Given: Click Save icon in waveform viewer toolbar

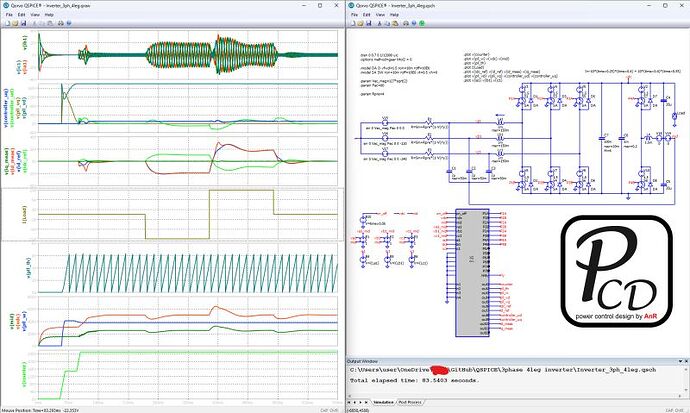Looking at the screenshot, I should point(26,25).
